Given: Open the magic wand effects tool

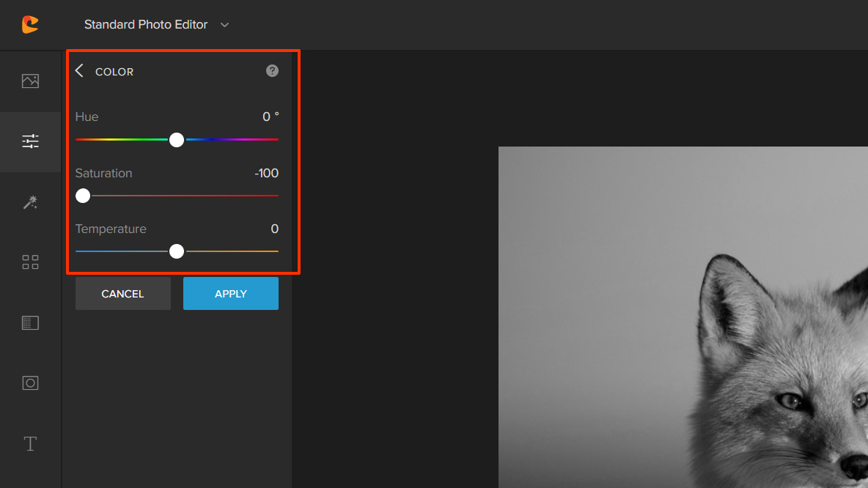Looking at the screenshot, I should [30, 202].
